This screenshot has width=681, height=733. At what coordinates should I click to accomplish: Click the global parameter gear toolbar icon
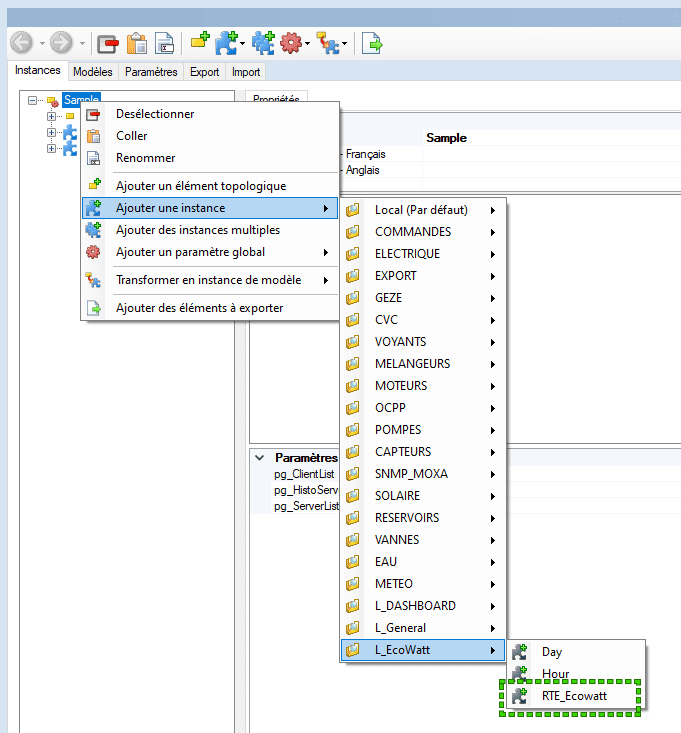click(291, 43)
